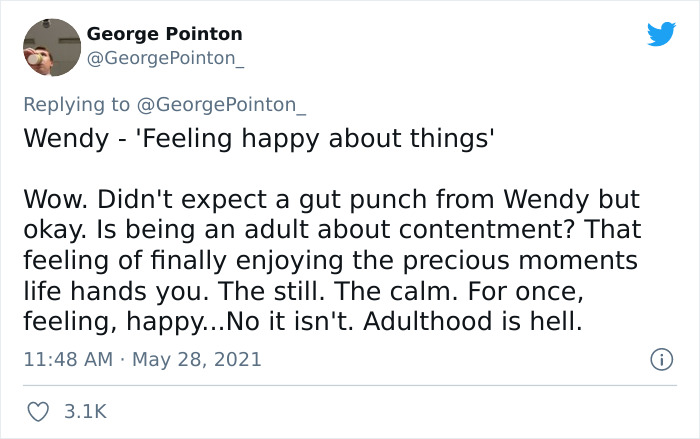View the 3.1K likes count

coord(86,411)
